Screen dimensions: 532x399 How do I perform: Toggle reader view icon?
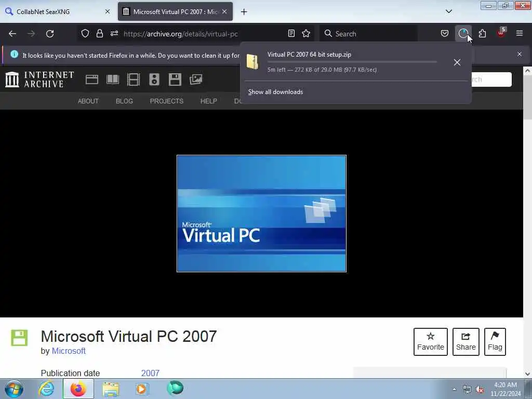click(291, 34)
